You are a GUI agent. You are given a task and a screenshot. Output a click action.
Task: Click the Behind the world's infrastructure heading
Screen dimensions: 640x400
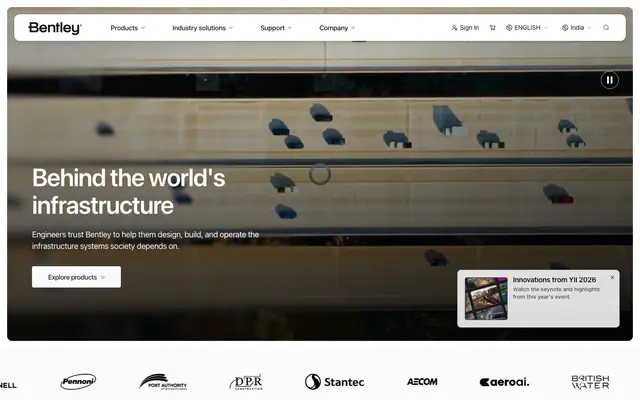[129, 191]
